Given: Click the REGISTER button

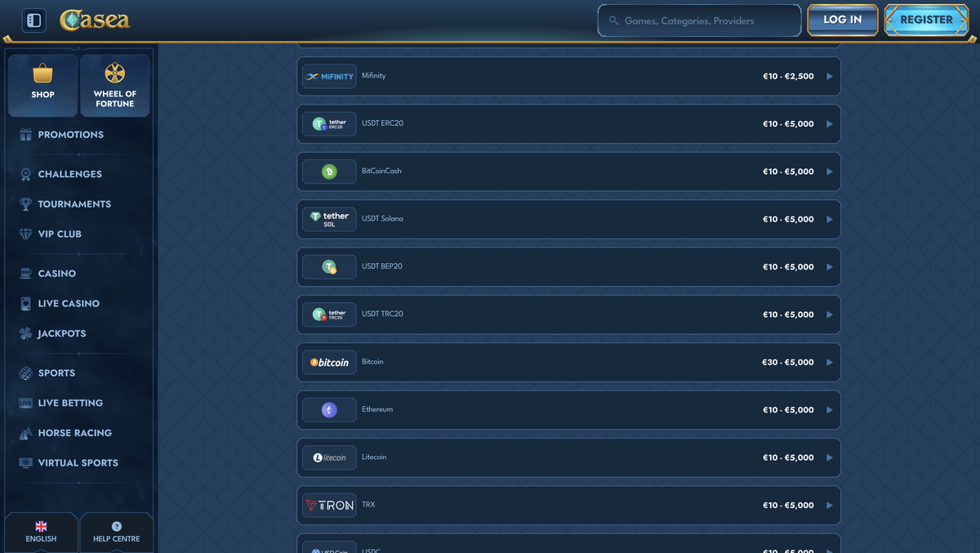Looking at the screenshot, I should coord(927,20).
